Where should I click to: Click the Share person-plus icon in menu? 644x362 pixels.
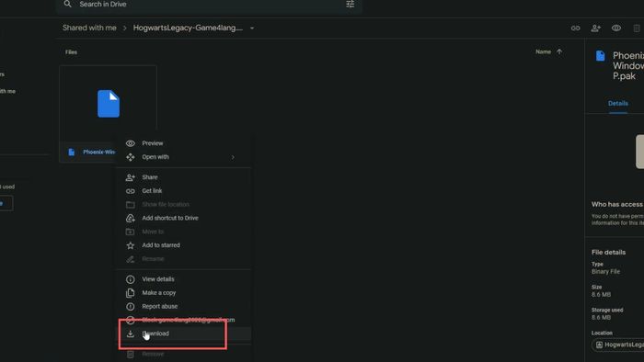(131, 177)
